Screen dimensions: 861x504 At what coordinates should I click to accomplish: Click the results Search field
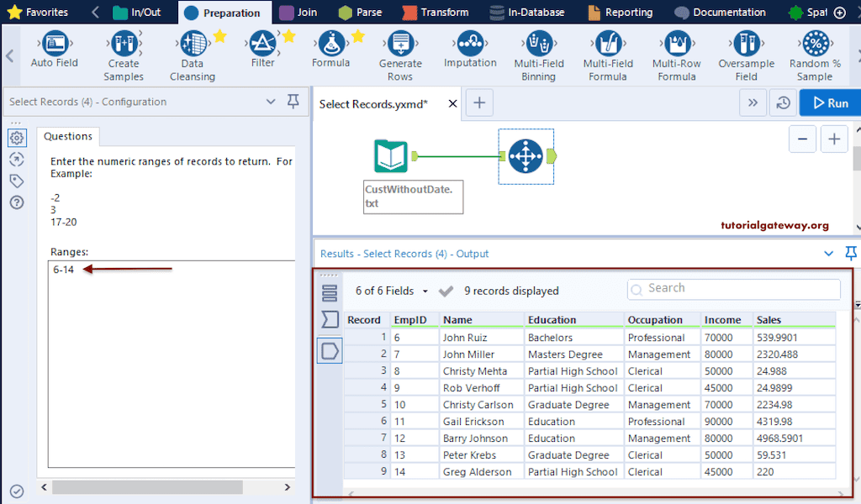click(734, 289)
